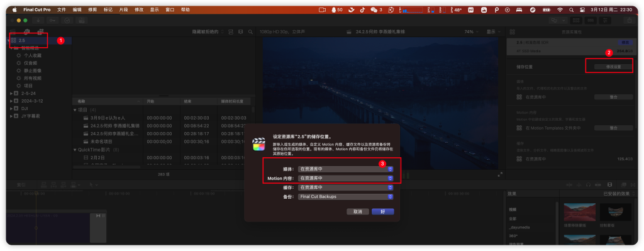Viewport: 644px width, 251px height.
Task: Open the 修剪 menu in menu bar
Action: 92,9
